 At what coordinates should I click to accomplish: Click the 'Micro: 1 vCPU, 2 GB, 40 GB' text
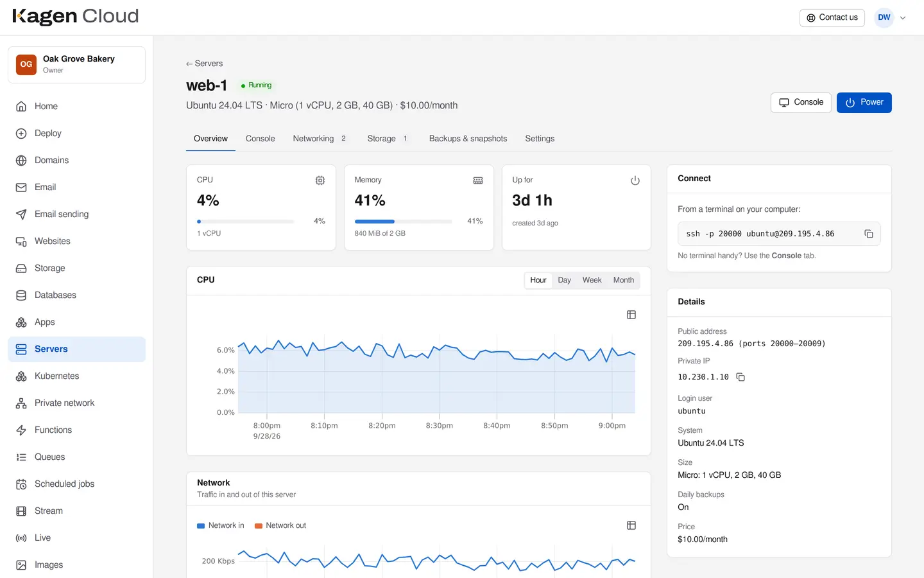pos(730,475)
